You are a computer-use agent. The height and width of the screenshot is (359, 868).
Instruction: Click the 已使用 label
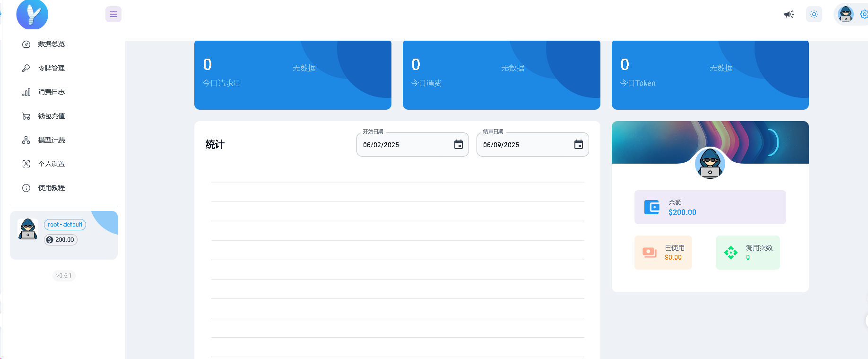[x=675, y=248]
